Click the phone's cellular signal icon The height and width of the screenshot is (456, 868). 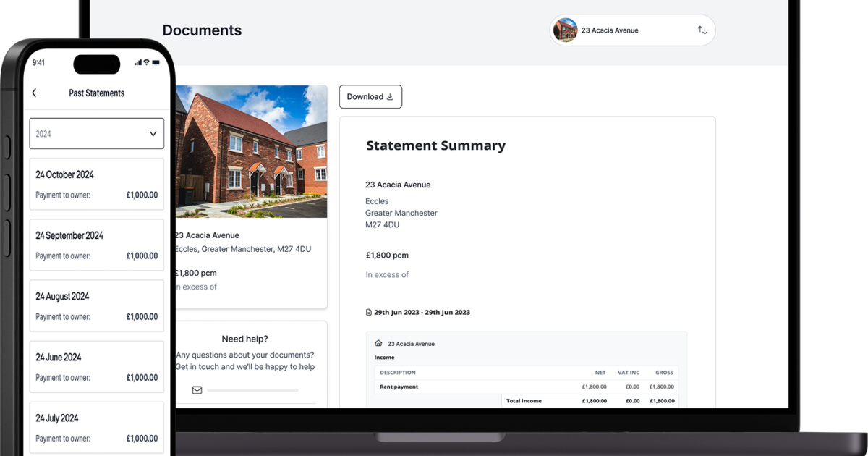pyautogui.click(x=137, y=62)
